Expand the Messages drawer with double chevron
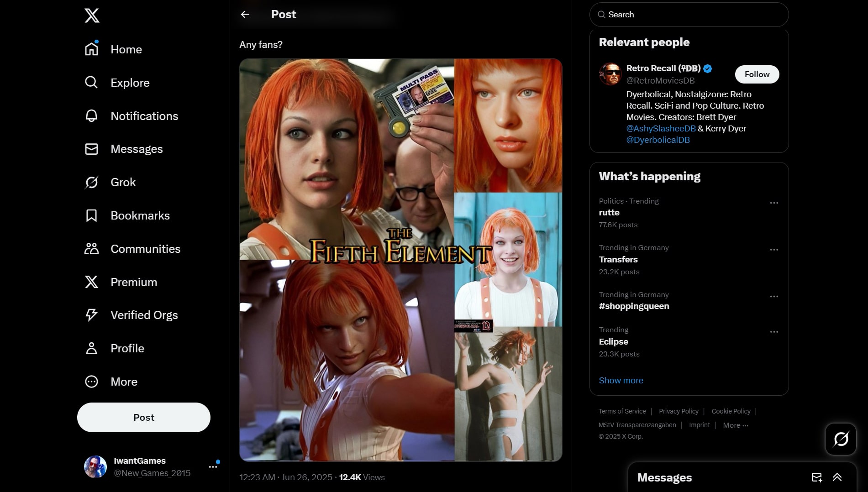Viewport: 868px width, 492px height. point(837,477)
